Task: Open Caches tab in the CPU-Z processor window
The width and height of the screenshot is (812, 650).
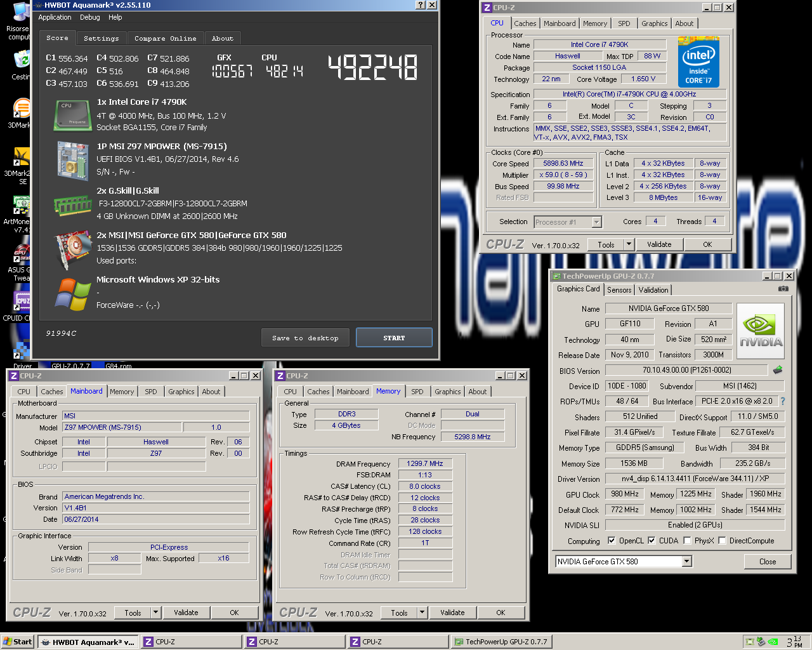Action: (525, 23)
